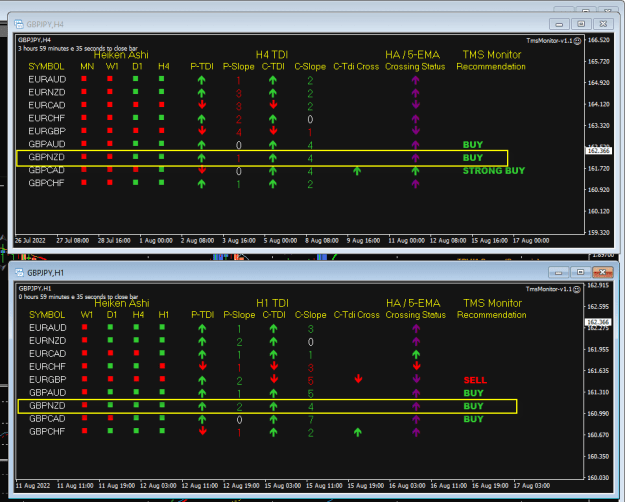Click GBPNZD BUY recommendation in H4 window
This screenshot has width=625, height=502.
click(x=473, y=157)
